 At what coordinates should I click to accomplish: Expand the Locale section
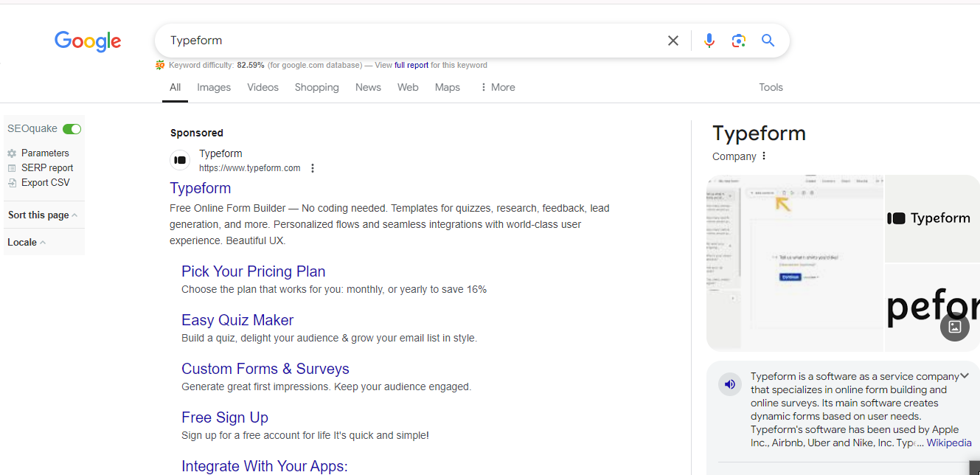27,242
